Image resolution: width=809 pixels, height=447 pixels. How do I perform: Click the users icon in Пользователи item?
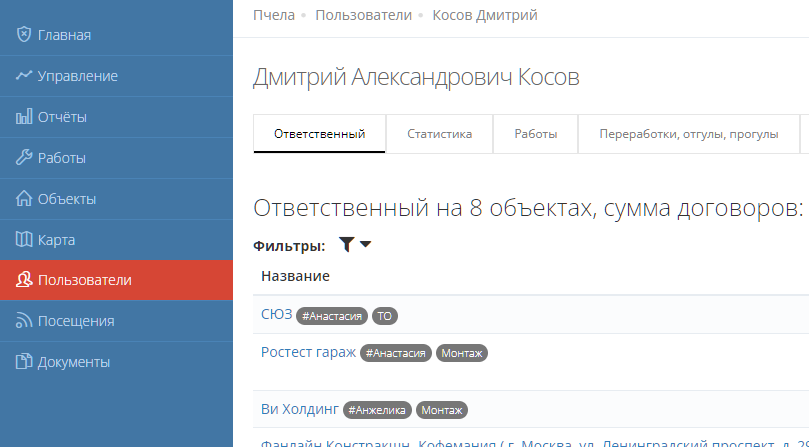24,281
